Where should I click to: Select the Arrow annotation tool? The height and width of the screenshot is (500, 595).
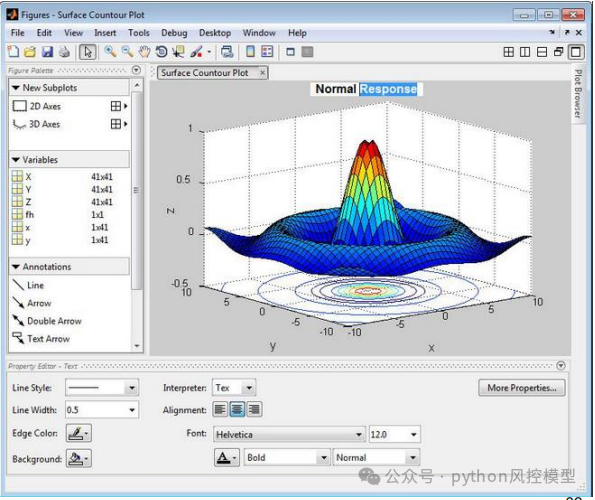click(32, 303)
